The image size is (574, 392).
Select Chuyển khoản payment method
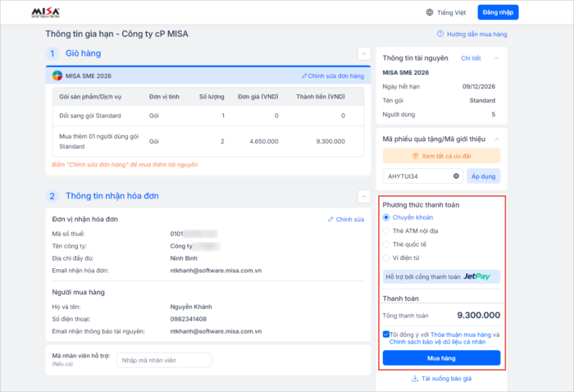[x=387, y=217]
